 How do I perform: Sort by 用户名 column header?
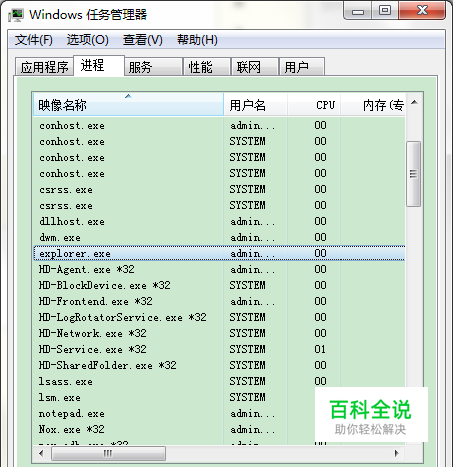tap(255, 105)
